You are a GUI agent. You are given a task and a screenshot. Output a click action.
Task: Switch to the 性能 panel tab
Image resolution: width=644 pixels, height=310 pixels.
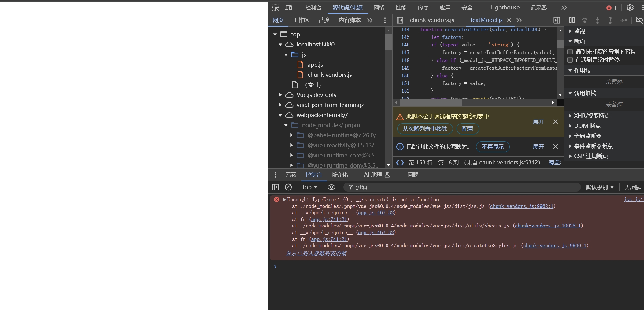(x=401, y=8)
